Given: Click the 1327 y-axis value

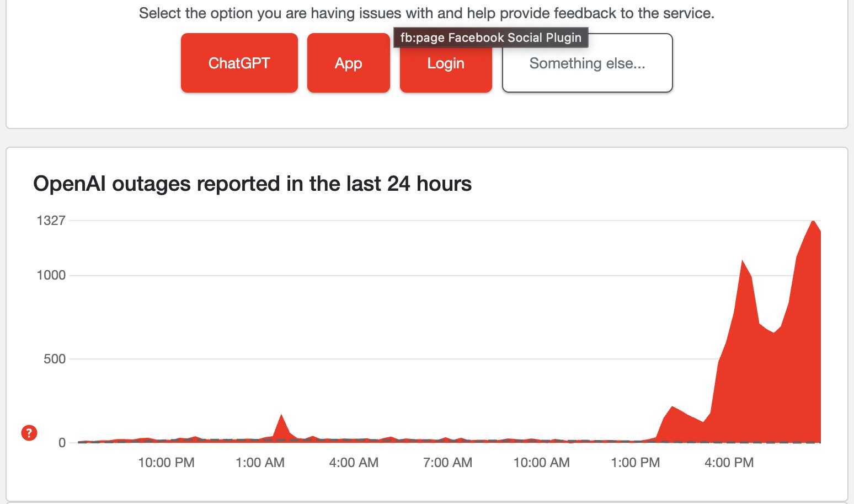Looking at the screenshot, I should pos(51,221).
